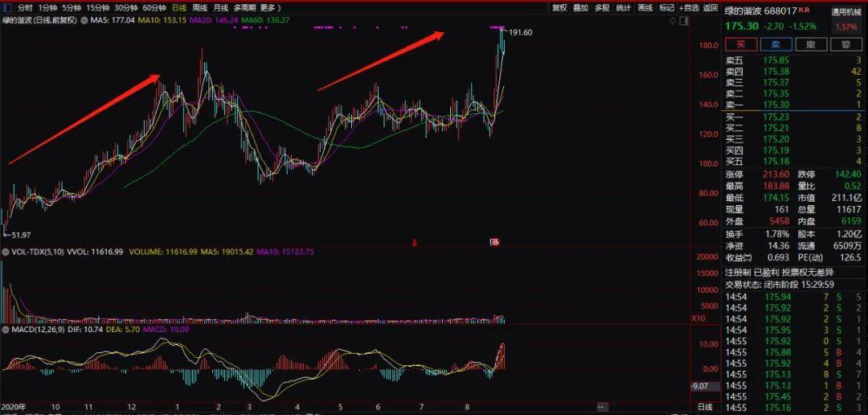The image size is (868, 415).
Task: Click the 返回 back button
Action: pyautogui.click(x=710, y=8)
